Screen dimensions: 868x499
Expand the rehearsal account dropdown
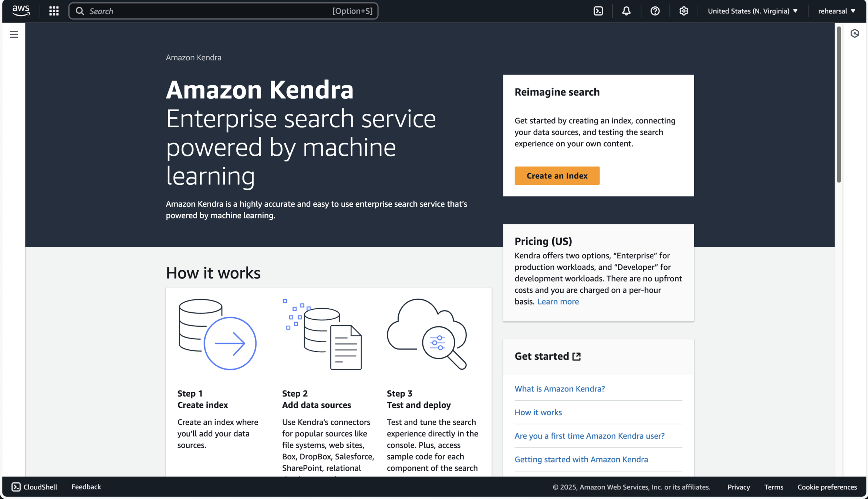click(x=836, y=11)
